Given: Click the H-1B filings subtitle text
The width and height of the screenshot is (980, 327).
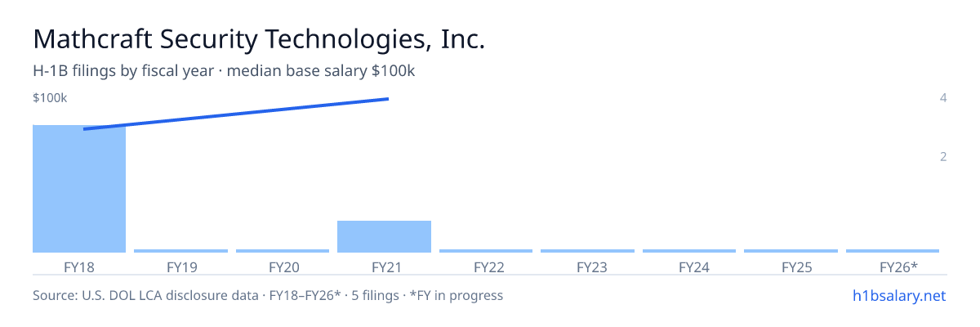Looking at the screenshot, I should coord(224,71).
